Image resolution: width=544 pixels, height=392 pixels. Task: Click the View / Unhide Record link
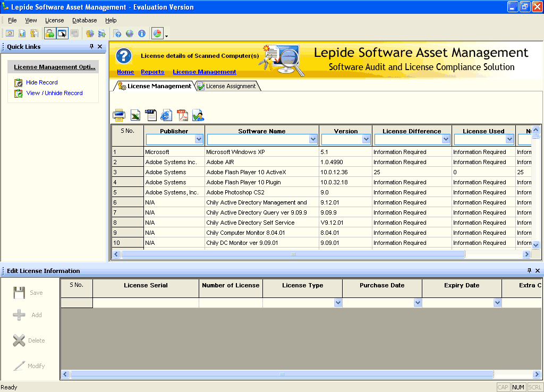tap(55, 93)
